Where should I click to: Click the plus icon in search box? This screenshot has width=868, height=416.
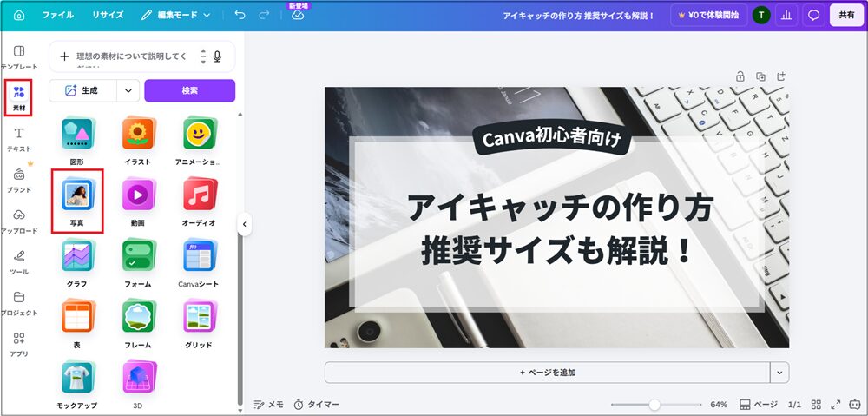pos(65,56)
